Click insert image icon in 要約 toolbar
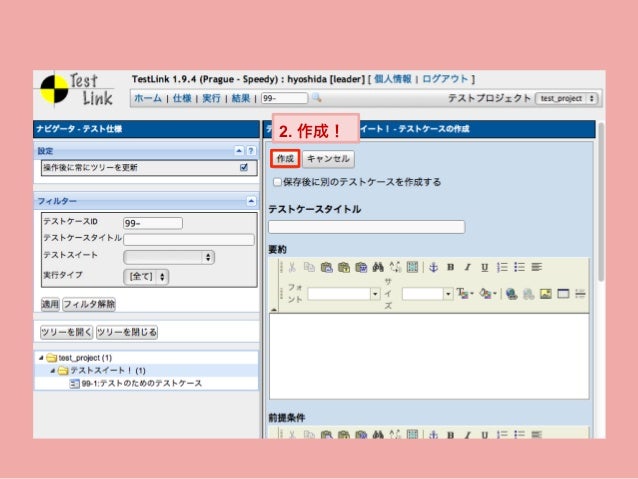The image size is (638, 479). [545, 293]
